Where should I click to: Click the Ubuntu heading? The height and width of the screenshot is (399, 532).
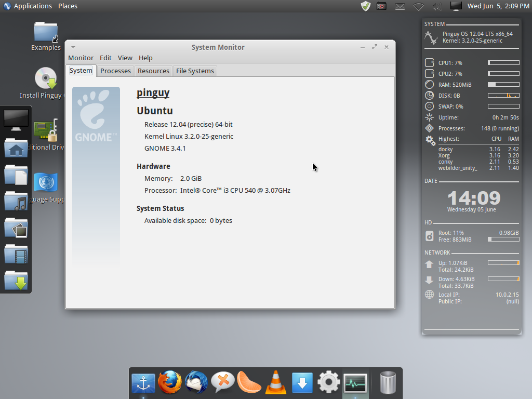tap(155, 111)
